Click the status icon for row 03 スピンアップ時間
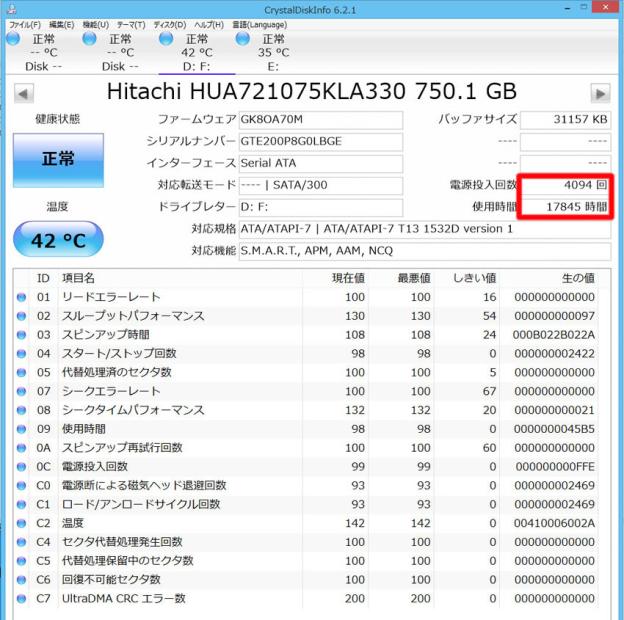This screenshot has height=620, width=624. coord(21,335)
